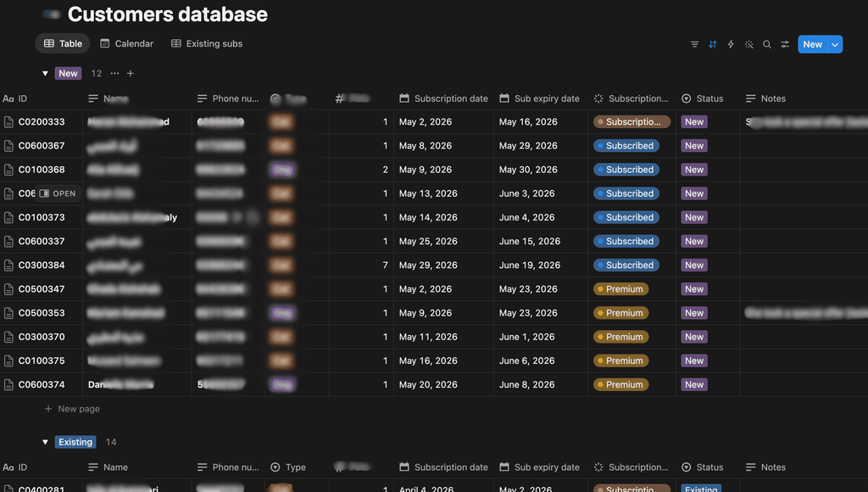Click the number 2 cell in row C0100368
This screenshot has width=868, height=492.
[x=385, y=170]
